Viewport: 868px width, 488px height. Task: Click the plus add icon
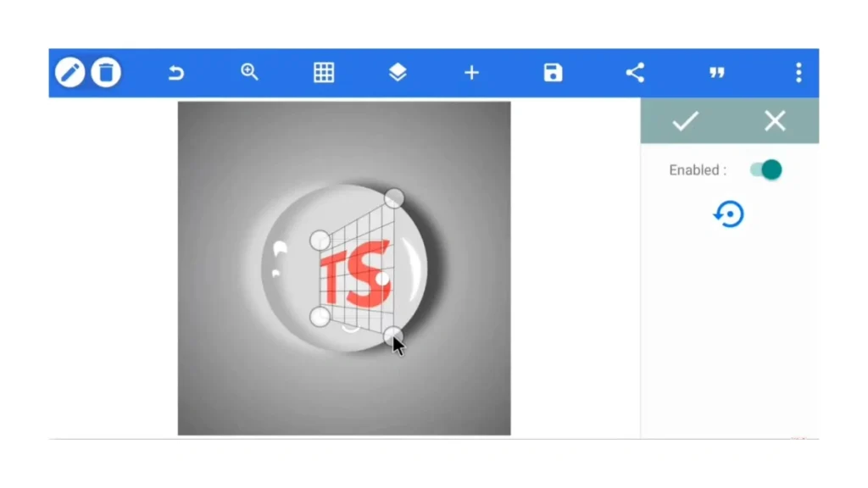471,73
